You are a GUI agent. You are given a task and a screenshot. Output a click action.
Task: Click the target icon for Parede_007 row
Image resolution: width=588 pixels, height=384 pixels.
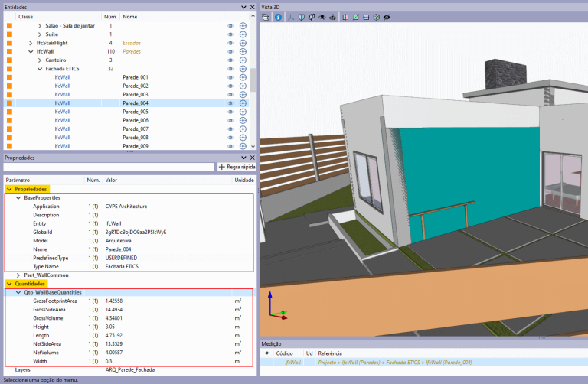pos(243,129)
